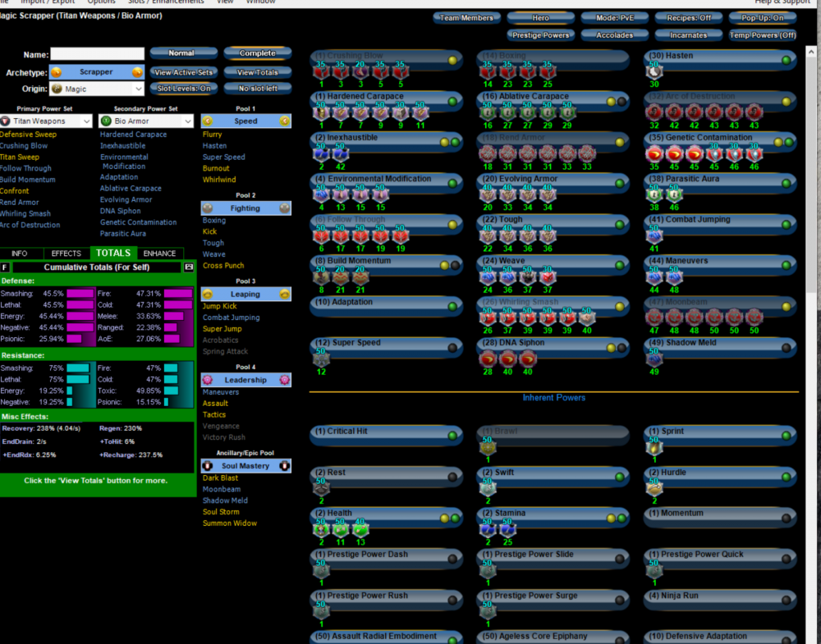This screenshot has width=821, height=644.
Task: Toggle the green indicator on Hasten power
Action: 786,60
